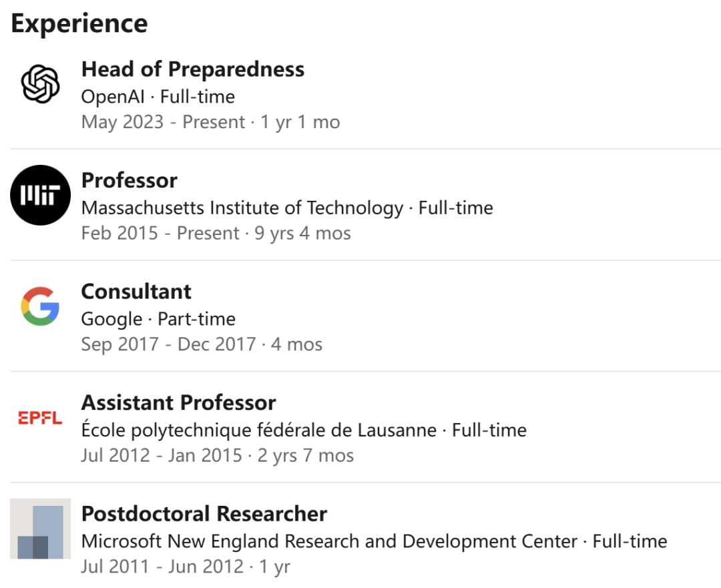Select the Consultant position title
Viewport: 721px width, 588px height.
pos(136,292)
